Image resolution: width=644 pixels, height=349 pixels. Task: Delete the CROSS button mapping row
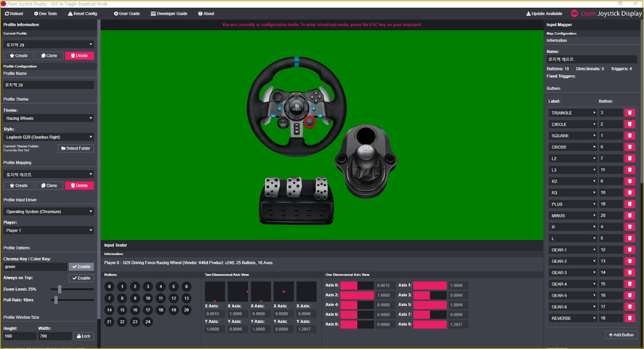[x=629, y=147]
